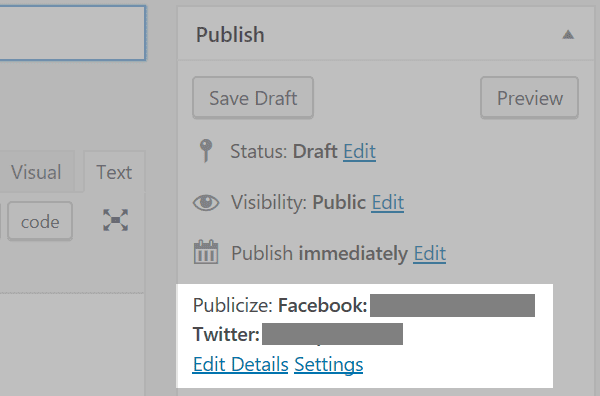Screen dimensions: 600x396
Task: Collapse the Publish panel arrow
Action: coord(568,35)
